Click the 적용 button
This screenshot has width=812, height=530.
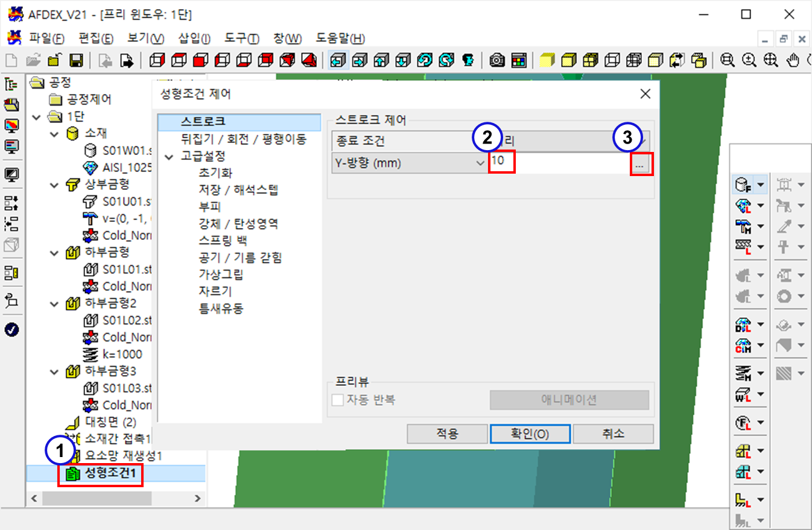447,434
